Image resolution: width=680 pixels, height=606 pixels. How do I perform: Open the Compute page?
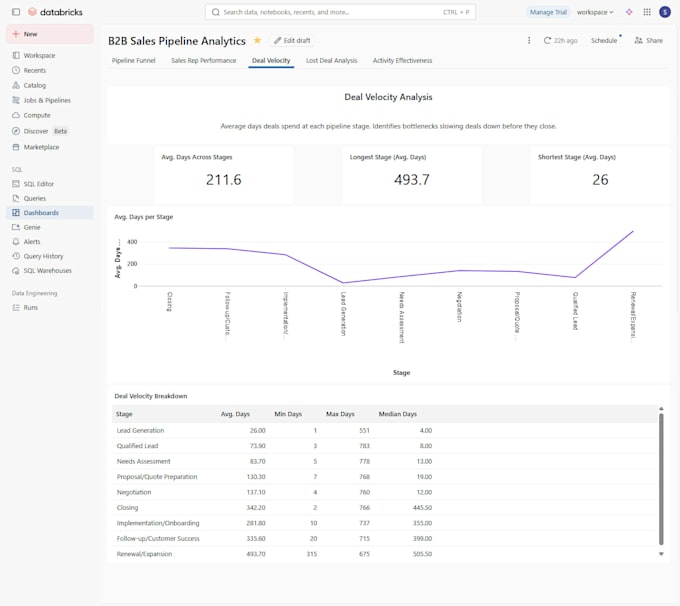pyautogui.click(x=49, y=115)
